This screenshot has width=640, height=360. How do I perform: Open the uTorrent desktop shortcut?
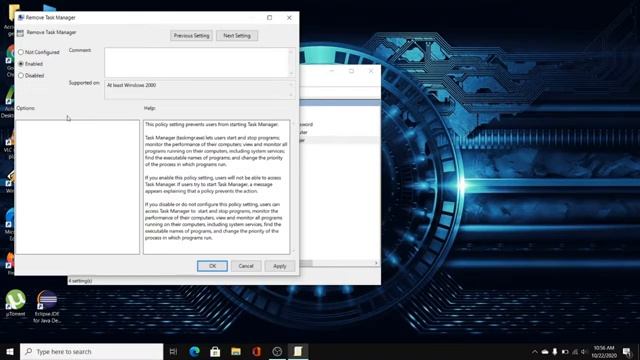16,303
